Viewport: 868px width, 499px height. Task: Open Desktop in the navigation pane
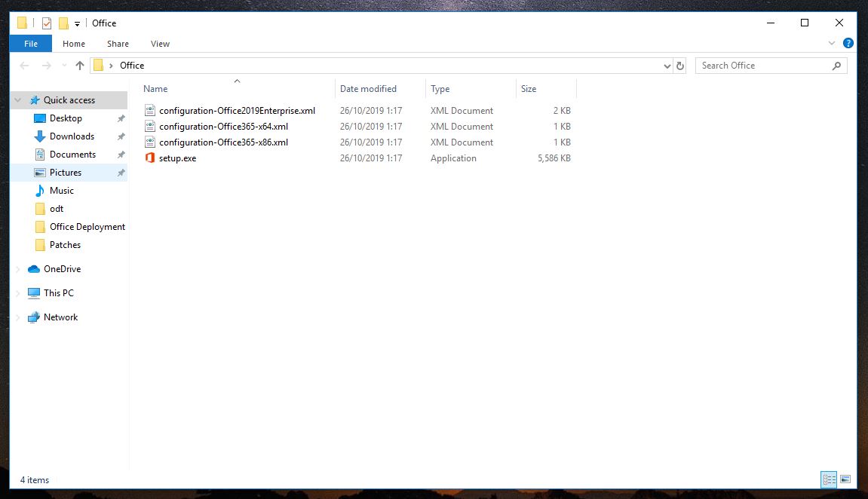tap(66, 118)
